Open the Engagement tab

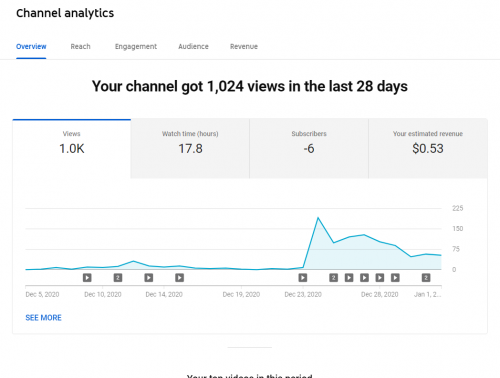click(x=136, y=47)
